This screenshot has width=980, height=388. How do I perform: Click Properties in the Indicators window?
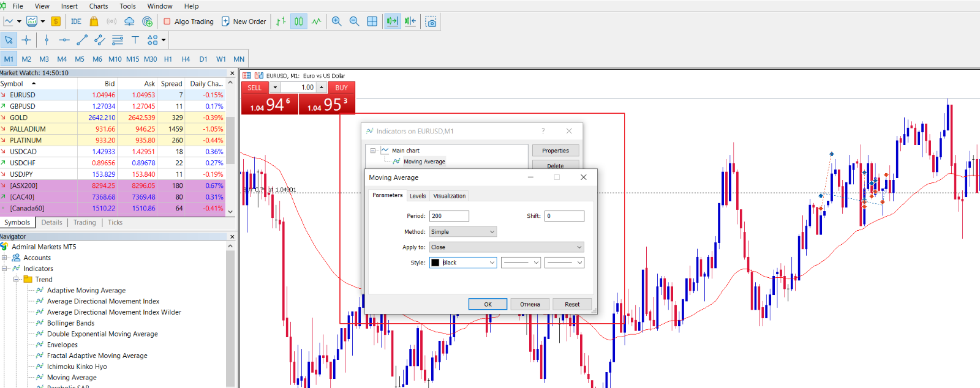click(x=556, y=151)
